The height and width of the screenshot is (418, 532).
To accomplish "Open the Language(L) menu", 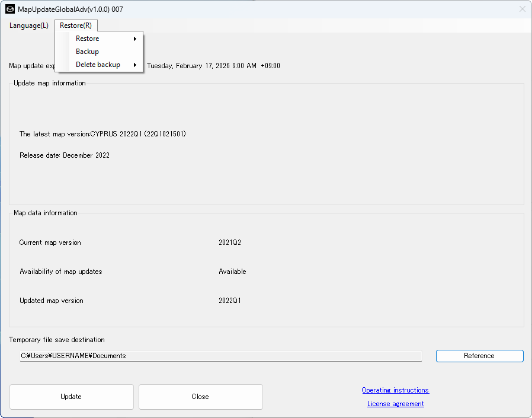I will click(x=28, y=25).
